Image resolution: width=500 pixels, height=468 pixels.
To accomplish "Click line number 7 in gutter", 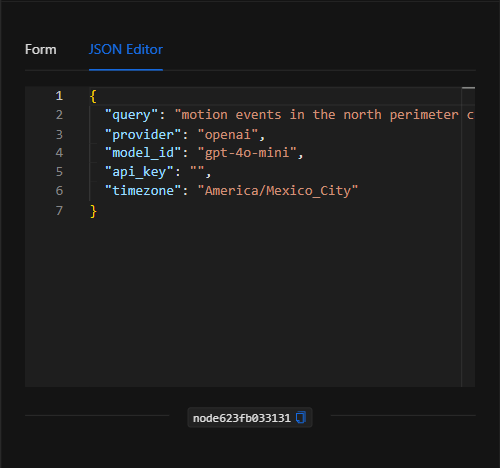I will click(x=59, y=211).
